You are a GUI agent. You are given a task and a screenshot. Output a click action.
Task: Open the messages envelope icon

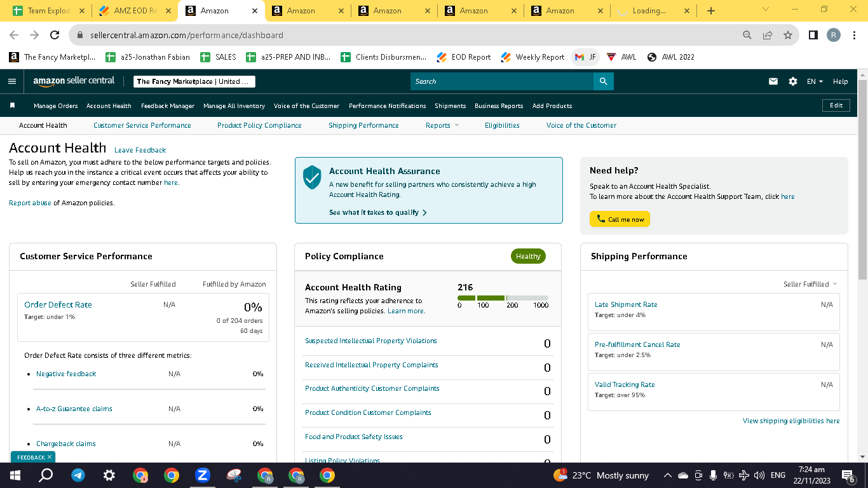pos(773,81)
